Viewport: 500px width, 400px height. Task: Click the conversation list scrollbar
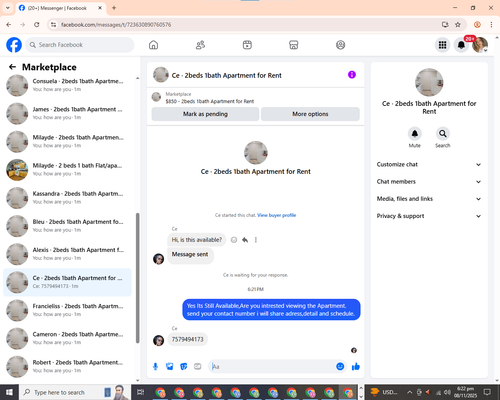pos(137,278)
